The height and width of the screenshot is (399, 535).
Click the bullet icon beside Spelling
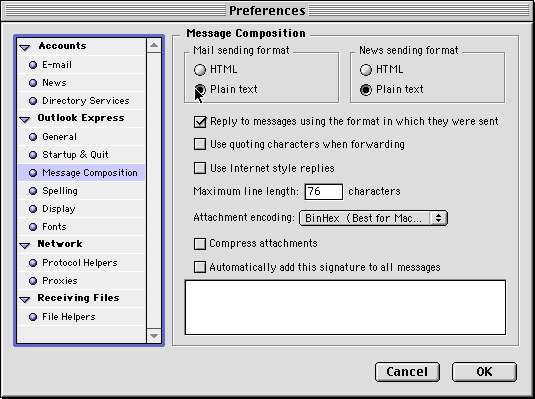[33, 191]
